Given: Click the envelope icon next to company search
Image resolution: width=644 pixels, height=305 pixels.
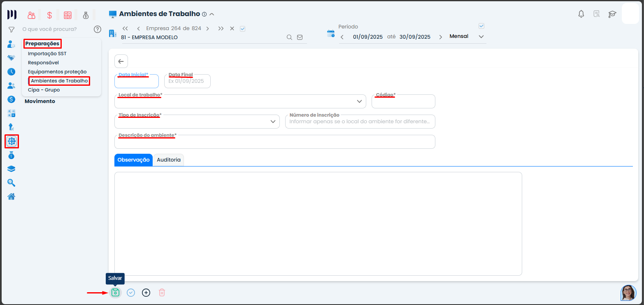Looking at the screenshot, I should coord(300,37).
